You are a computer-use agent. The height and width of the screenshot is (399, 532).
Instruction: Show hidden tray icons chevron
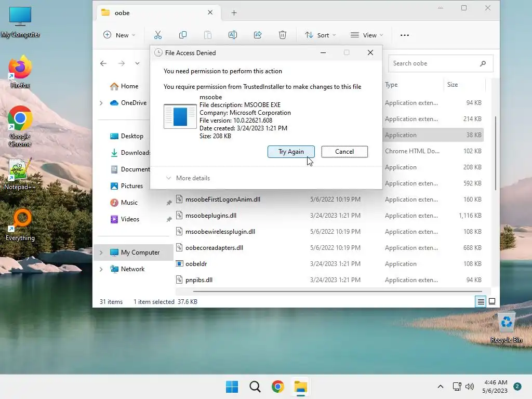441,387
